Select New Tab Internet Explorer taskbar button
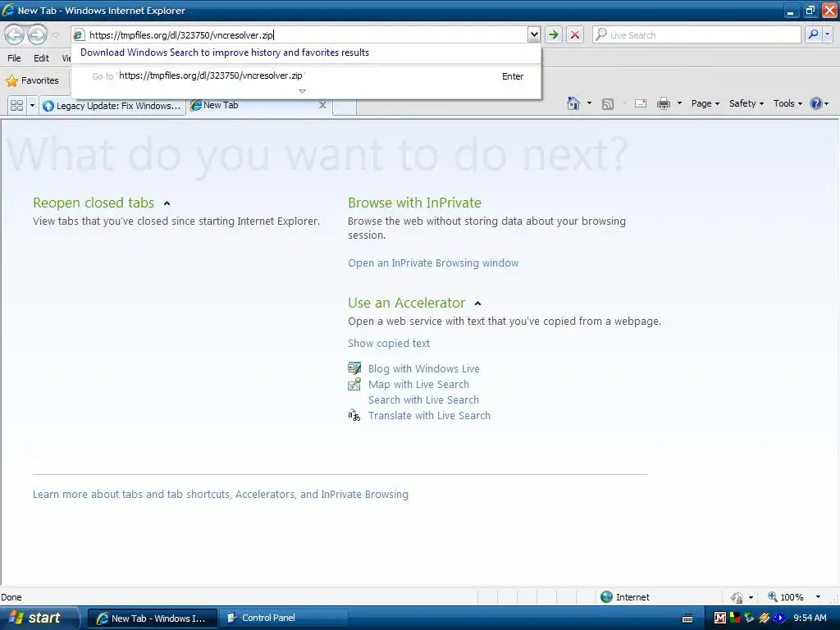Viewport: 840px width, 630px height. (x=152, y=619)
